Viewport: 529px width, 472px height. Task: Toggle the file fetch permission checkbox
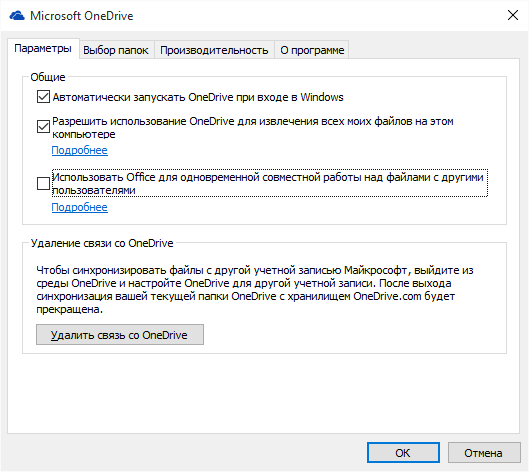43,127
